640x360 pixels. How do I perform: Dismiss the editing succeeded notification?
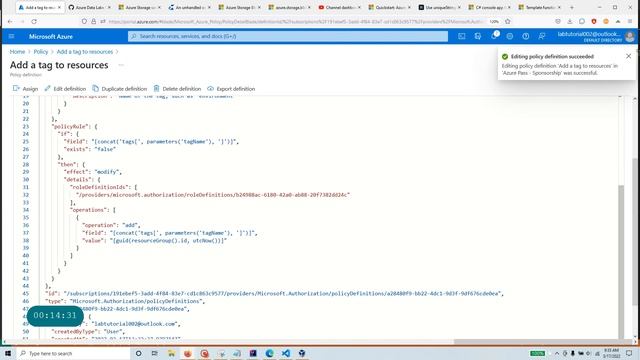[x=629, y=56]
